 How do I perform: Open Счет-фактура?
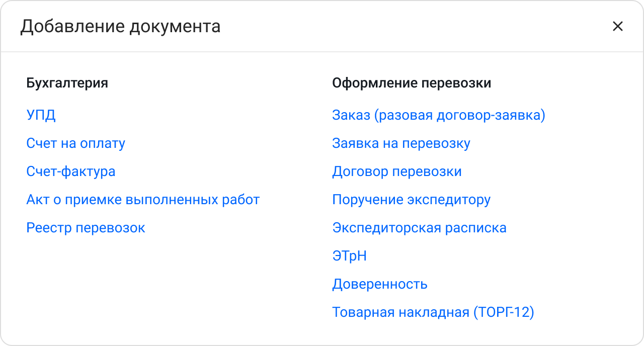(70, 171)
